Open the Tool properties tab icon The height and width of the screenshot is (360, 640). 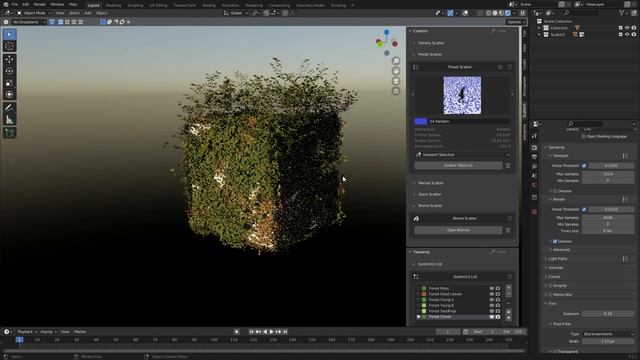(535, 136)
